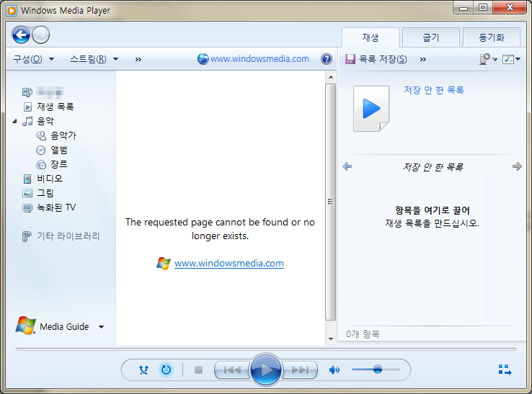The width and height of the screenshot is (532, 394).
Task: Select the 굽기 burn tab
Action: coord(431,37)
